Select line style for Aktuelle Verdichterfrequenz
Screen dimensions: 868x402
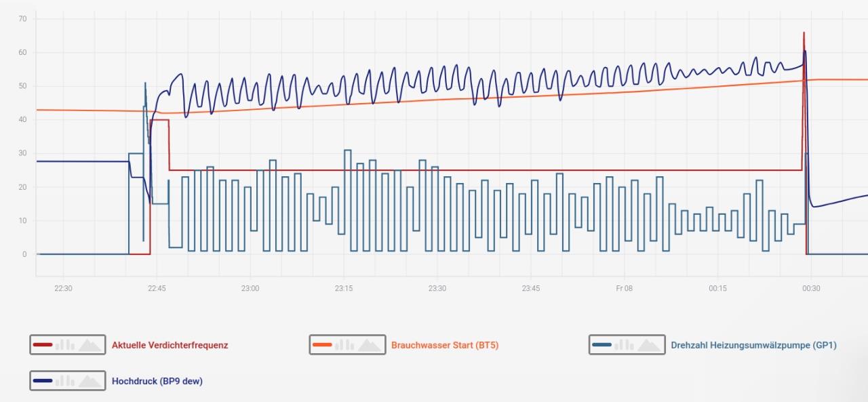[x=42, y=345]
